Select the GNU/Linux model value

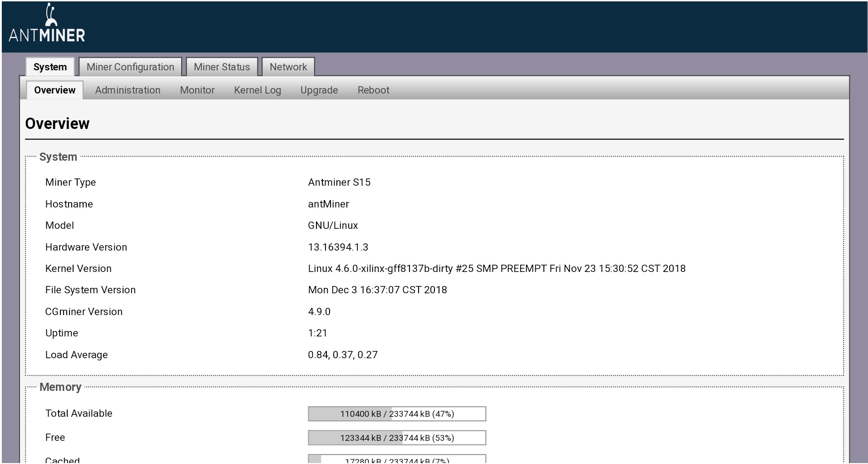tap(333, 225)
